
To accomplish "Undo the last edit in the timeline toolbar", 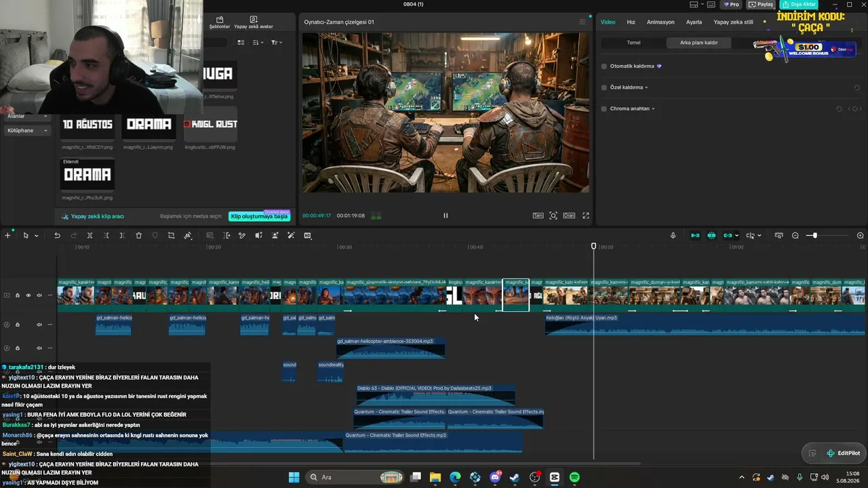I will (57, 236).
